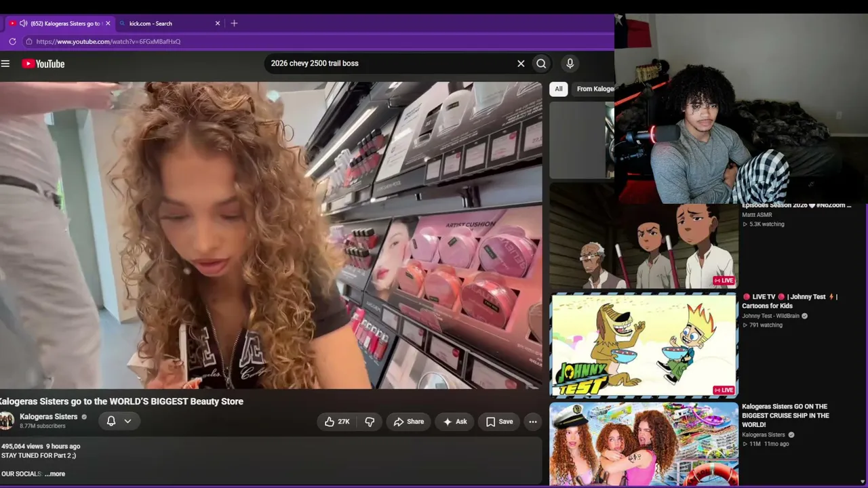This screenshot has width=868, height=488.
Task: Clear the YouTube search box text
Action: [x=521, y=64]
